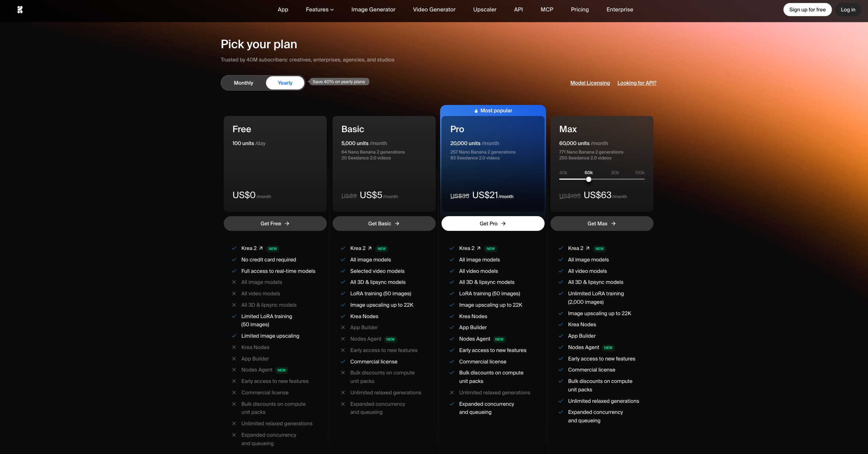Click the Most popular banner on Pro plan
868x454 pixels.
493,110
